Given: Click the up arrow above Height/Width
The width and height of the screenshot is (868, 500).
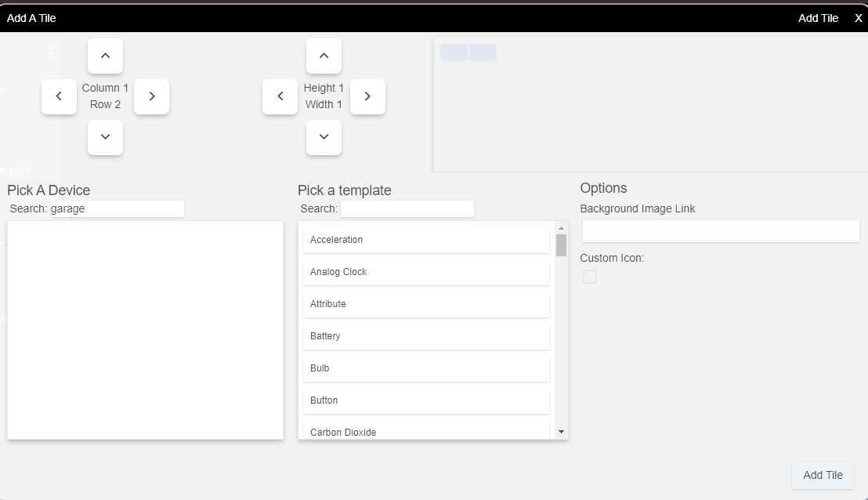Looking at the screenshot, I should tap(324, 56).
